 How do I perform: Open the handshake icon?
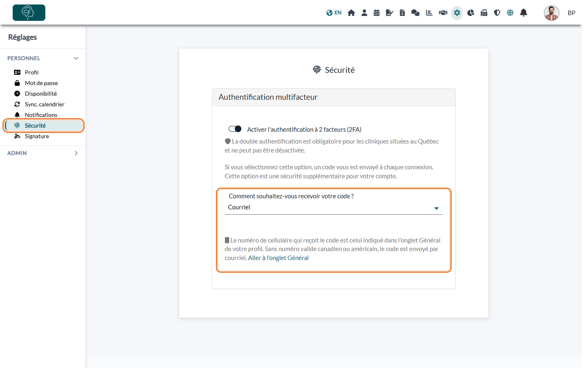pyautogui.click(x=443, y=13)
